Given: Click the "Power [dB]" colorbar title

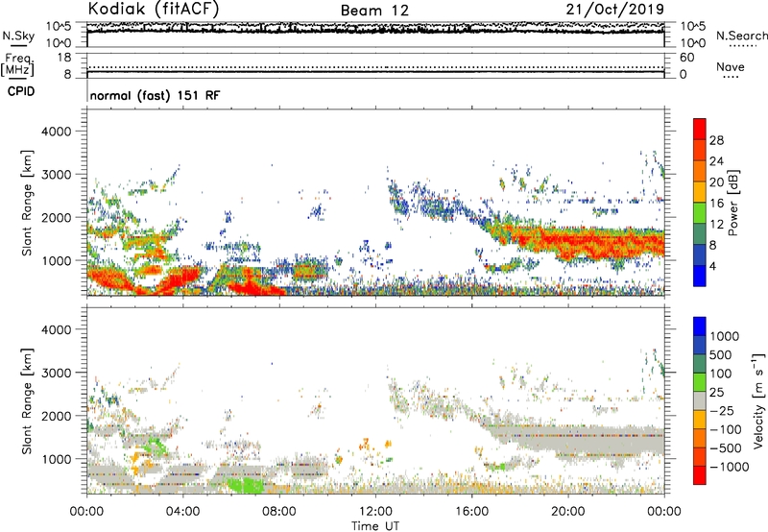Looking at the screenshot, I should coord(733,203).
